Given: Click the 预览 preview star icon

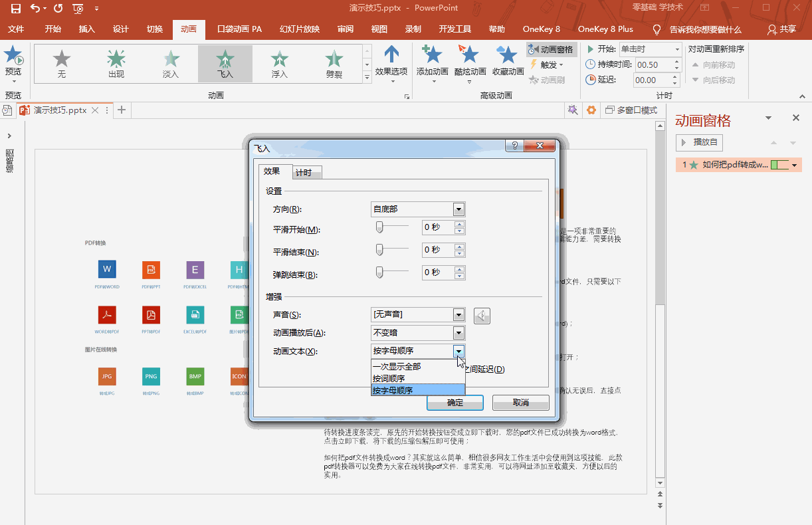Looking at the screenshot, I should click(x=13, y=55).
